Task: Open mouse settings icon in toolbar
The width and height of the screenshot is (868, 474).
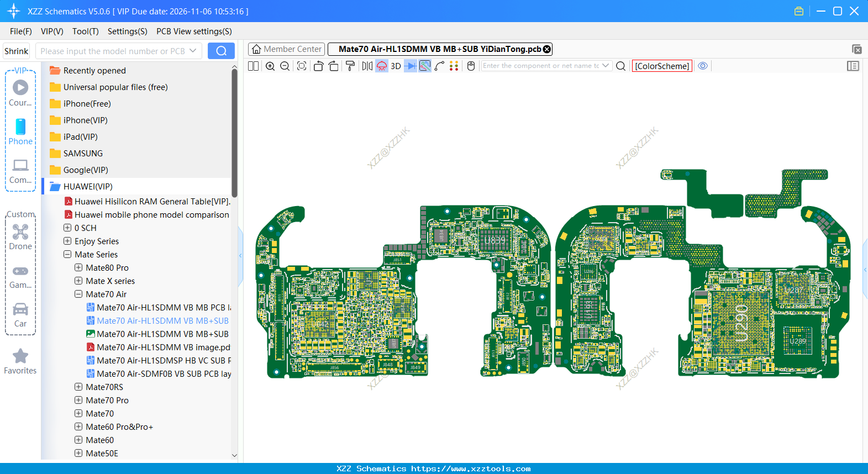Action: tap(471, 66)
